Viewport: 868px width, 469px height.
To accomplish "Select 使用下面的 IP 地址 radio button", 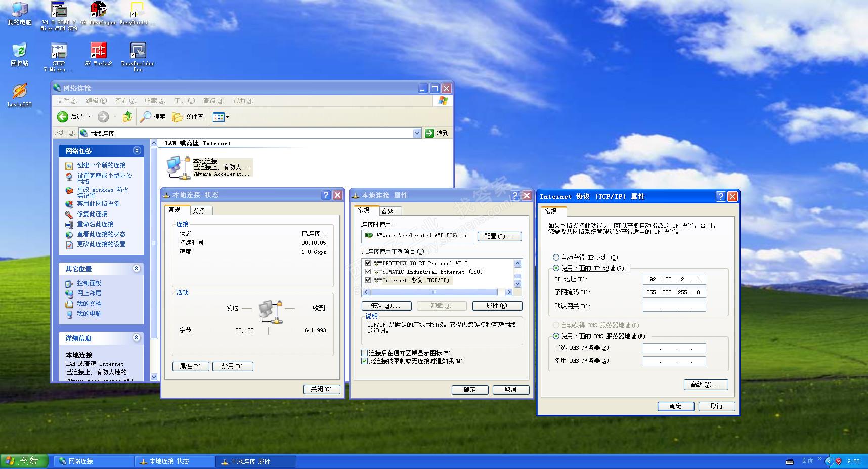I will pyautogui.click(x=556, y=268).
